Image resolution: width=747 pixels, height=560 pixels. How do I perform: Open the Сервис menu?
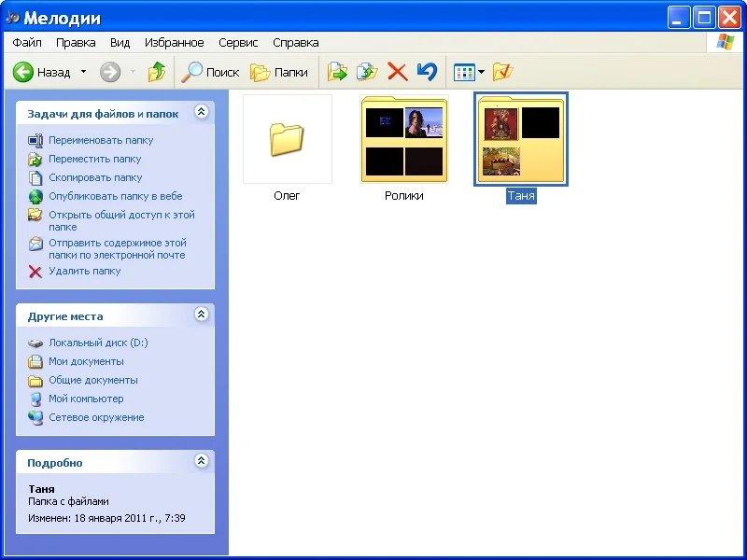pyautogui.click(x=238, y=43)
